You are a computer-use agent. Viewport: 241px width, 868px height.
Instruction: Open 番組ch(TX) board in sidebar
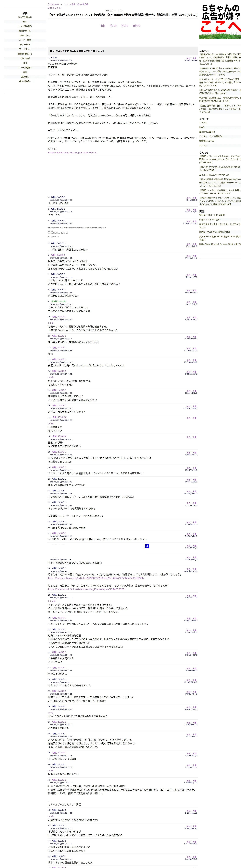[x=25, y=35]
